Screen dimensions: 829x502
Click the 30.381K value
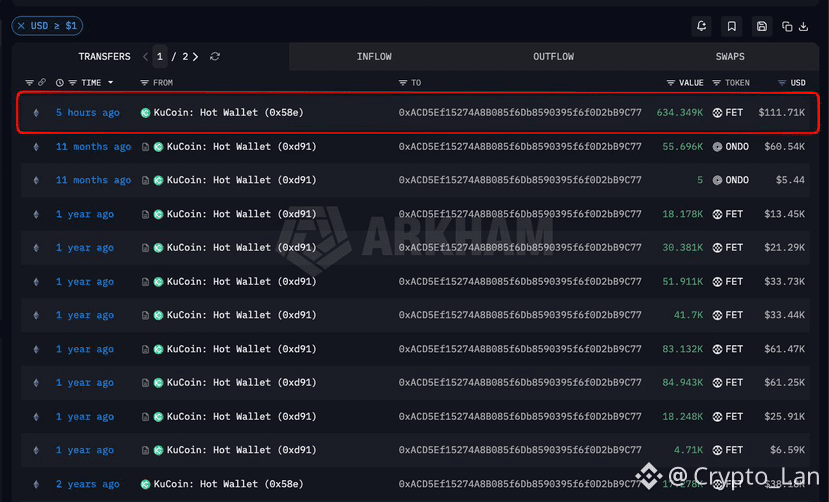pos(683,247)
